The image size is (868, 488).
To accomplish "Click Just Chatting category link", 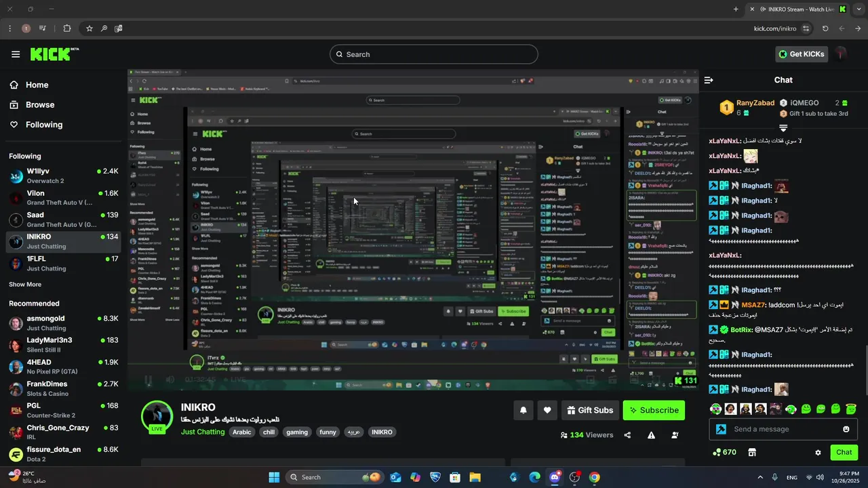I will 203,432.
